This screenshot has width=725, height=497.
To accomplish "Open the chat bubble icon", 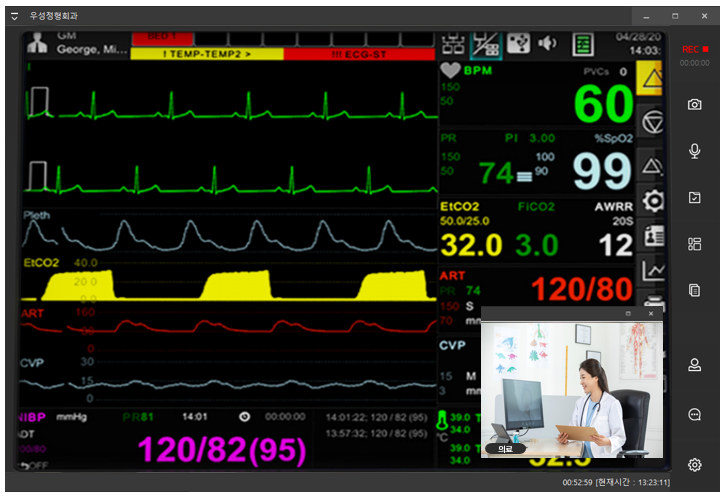I will pyautogui.click(x=694, y=415).
